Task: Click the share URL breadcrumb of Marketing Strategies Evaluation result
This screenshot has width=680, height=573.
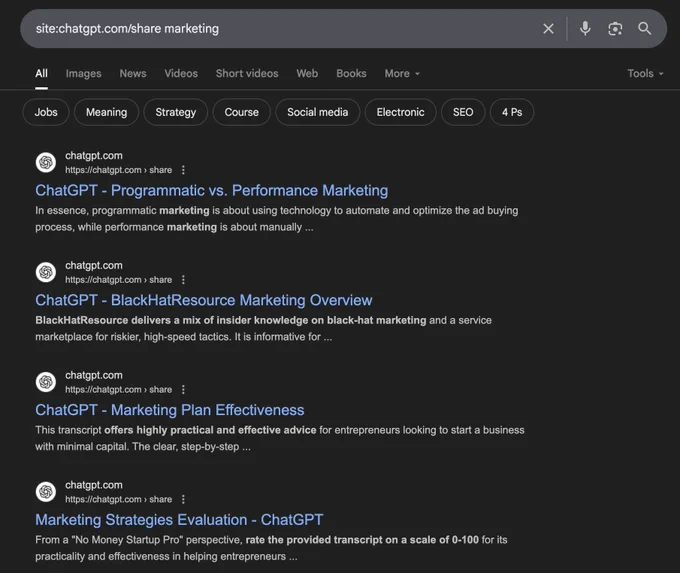Action: click(x=118, y=499)
